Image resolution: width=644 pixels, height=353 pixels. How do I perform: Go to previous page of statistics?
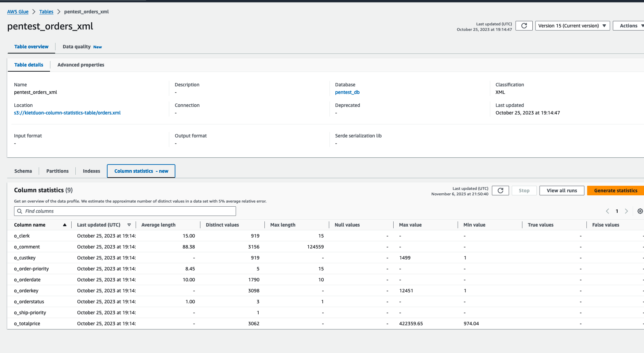(x=607, y=211)
